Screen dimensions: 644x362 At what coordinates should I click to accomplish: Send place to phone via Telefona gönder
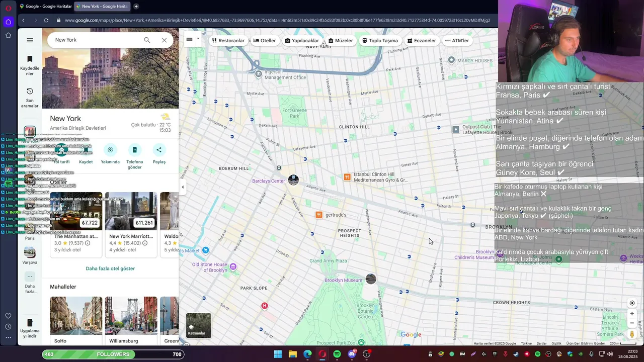[134, 156]
